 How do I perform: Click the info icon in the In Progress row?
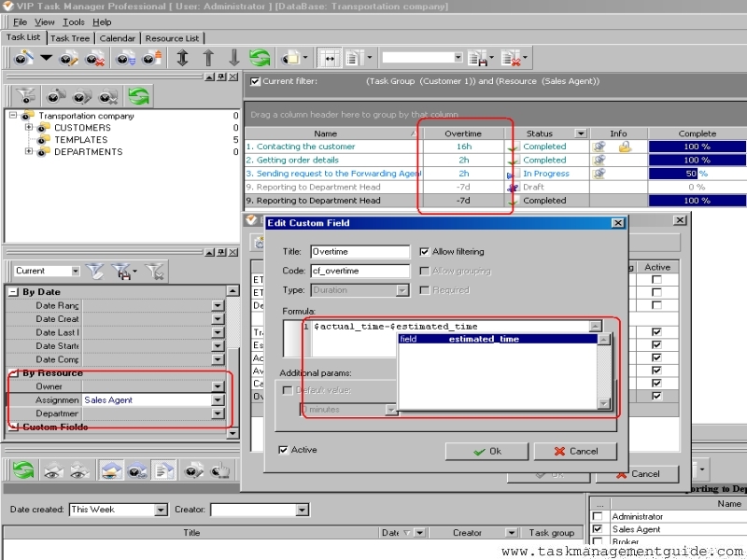click(599, 174)
